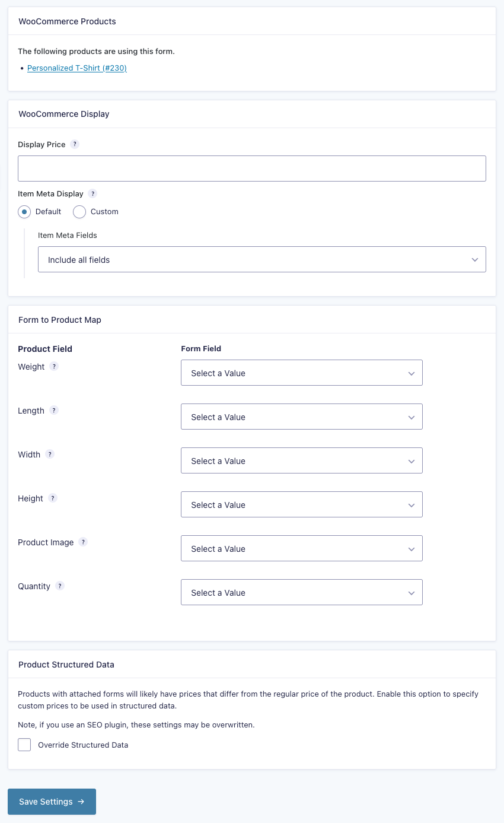Click help icon beside Item Meta Display
Image resolution: width=504 pixels, height=823 pixels.
click(92, 193)
